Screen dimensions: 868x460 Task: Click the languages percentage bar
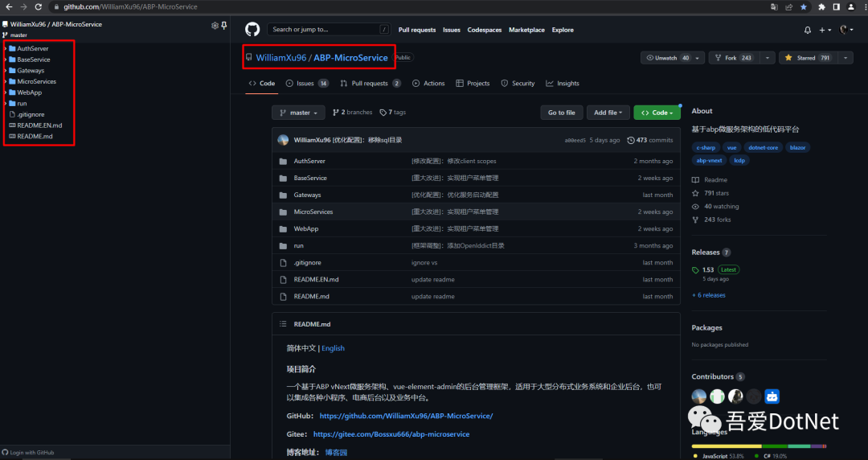click(x=759, y=446)
